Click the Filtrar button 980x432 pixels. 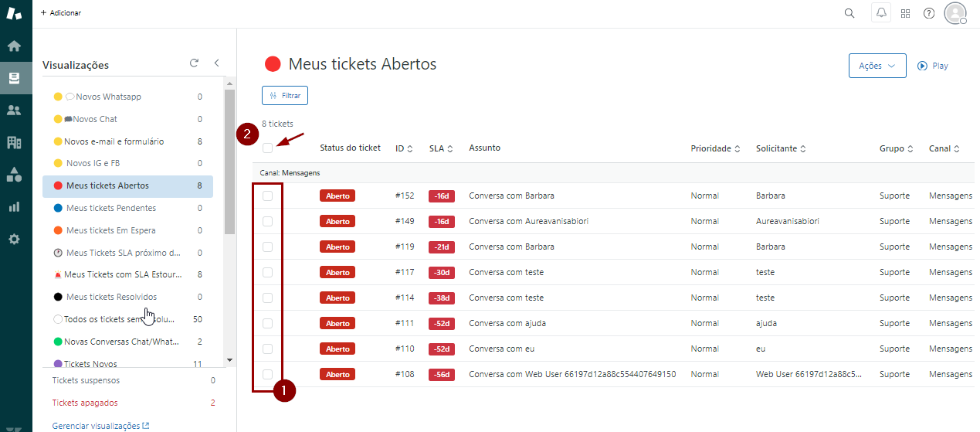point(285,95)
